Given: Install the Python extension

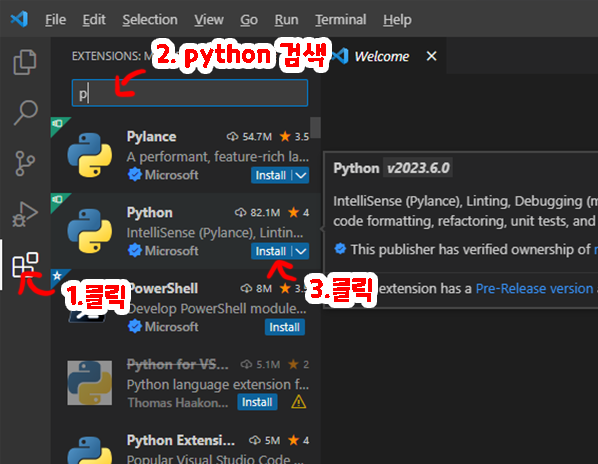Looking at the screenshot, I should pyautogui.click(x=270, y=251).
